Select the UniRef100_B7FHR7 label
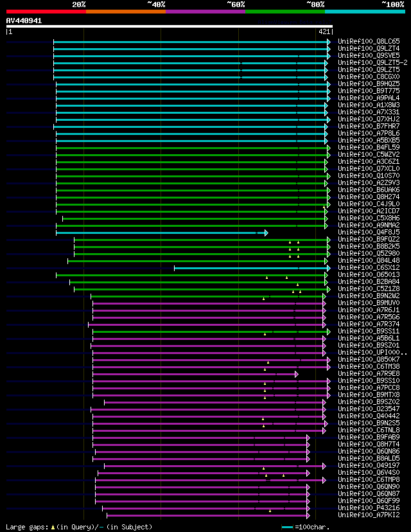The image size is (411, 532). (369, 126)
